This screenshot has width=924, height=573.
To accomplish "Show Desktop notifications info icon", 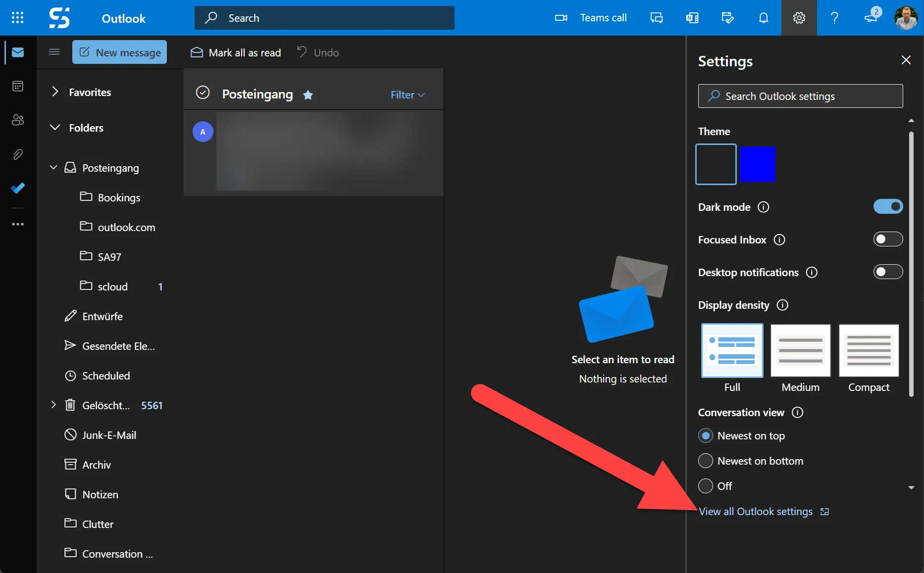I will [812, 272].
